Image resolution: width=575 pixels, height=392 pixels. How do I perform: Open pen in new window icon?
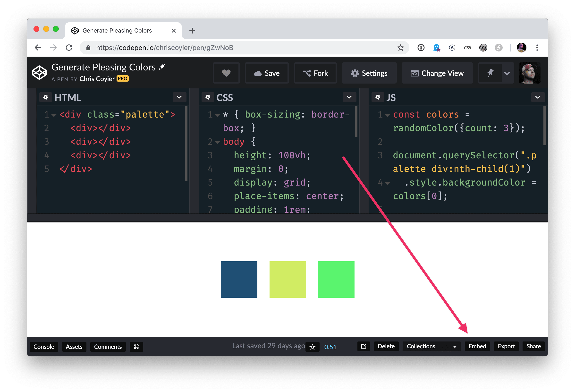coord(364,346)
